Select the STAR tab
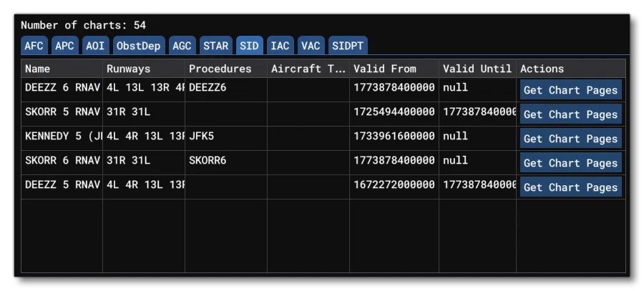The height and width of the screenshot is (291, 644). [x=215, y=46]
